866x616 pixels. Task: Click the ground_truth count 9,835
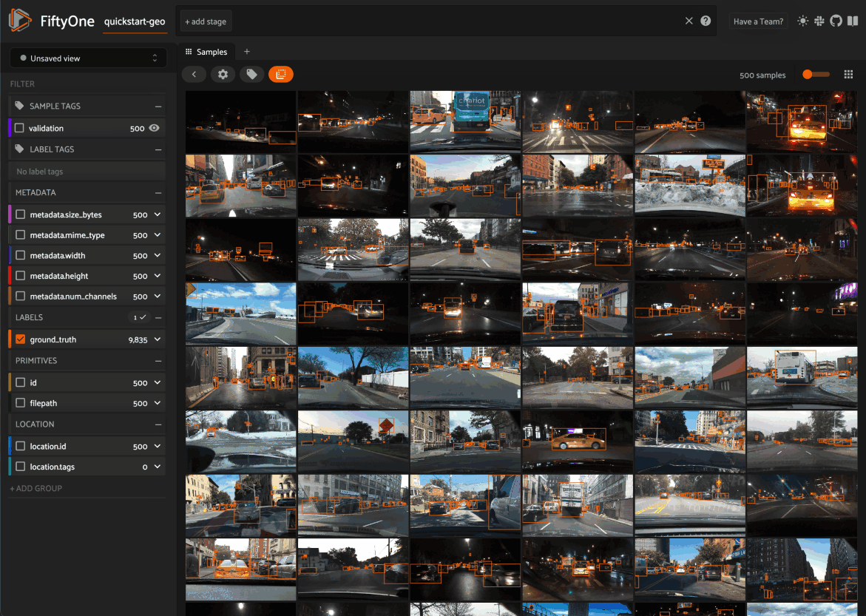pyautogui.click(x=138, y=339)
